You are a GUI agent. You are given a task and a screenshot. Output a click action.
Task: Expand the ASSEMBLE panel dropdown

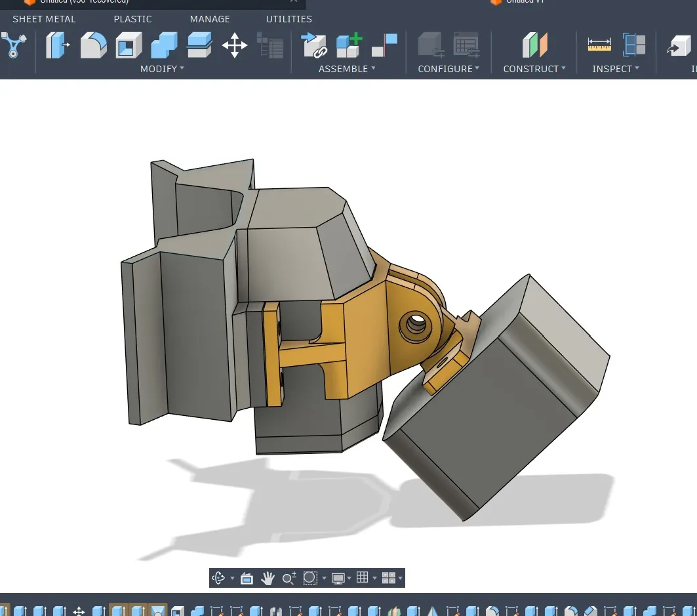[347, 69]
